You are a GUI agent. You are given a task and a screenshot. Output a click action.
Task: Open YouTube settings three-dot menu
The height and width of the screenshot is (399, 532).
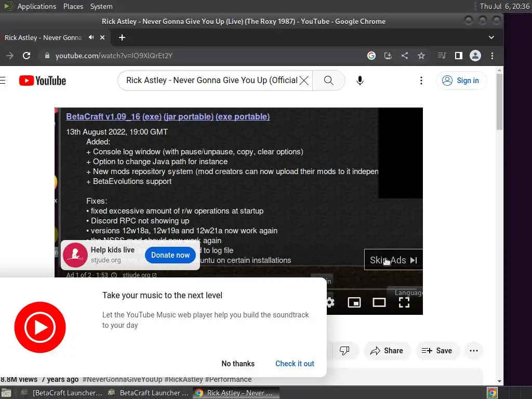[x=421, y=81]
